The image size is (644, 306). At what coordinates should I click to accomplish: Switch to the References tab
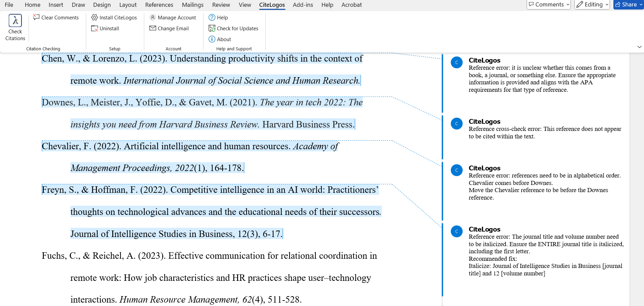tap(159, 4)
